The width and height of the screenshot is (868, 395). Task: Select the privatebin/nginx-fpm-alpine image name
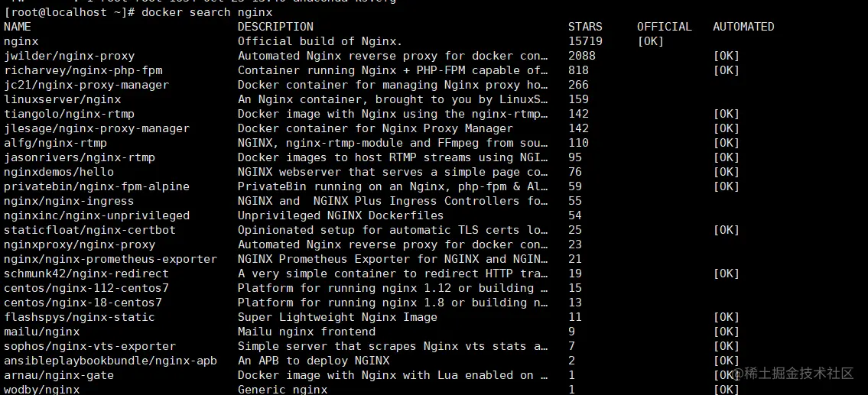97,186
